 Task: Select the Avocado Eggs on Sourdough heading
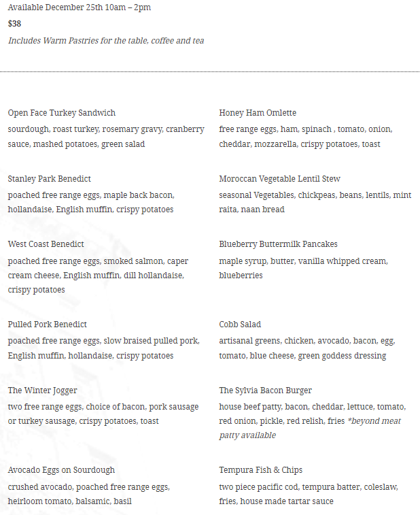point(61,470)
